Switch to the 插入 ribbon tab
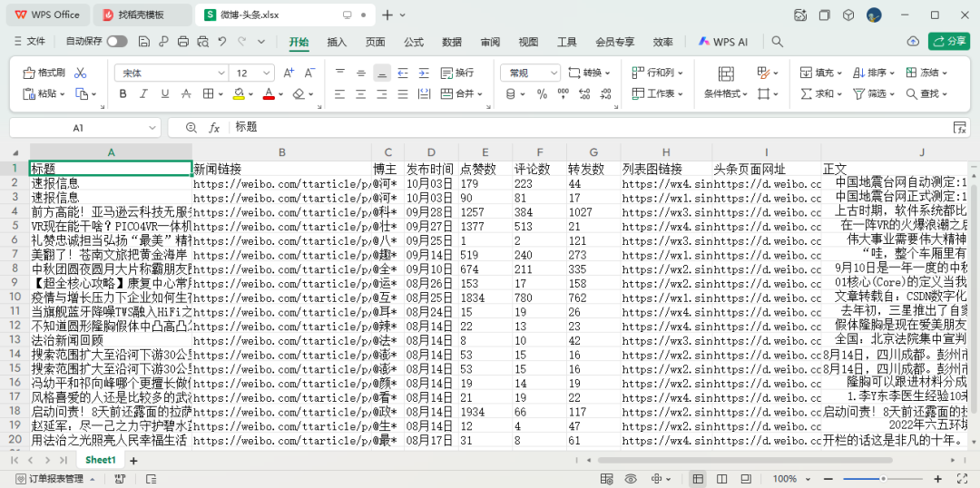 [x=337, y=42]
